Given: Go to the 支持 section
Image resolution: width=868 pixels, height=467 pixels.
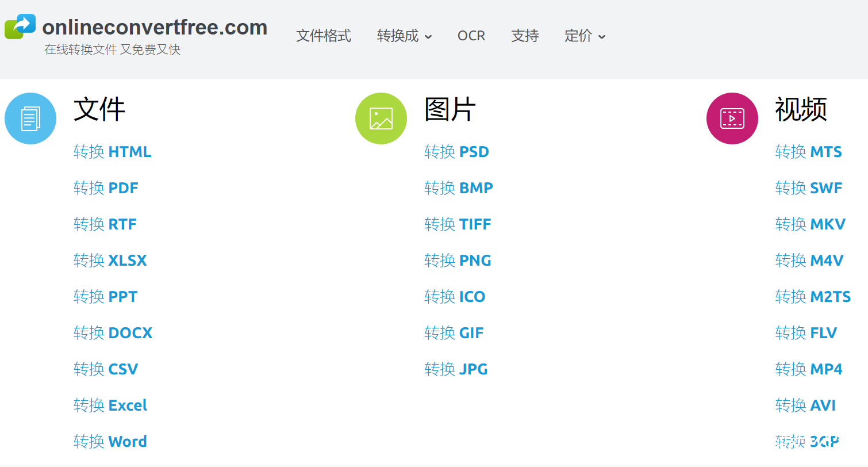Looking at the screenshot, I should pyautogui.click(x=525, y=36).
